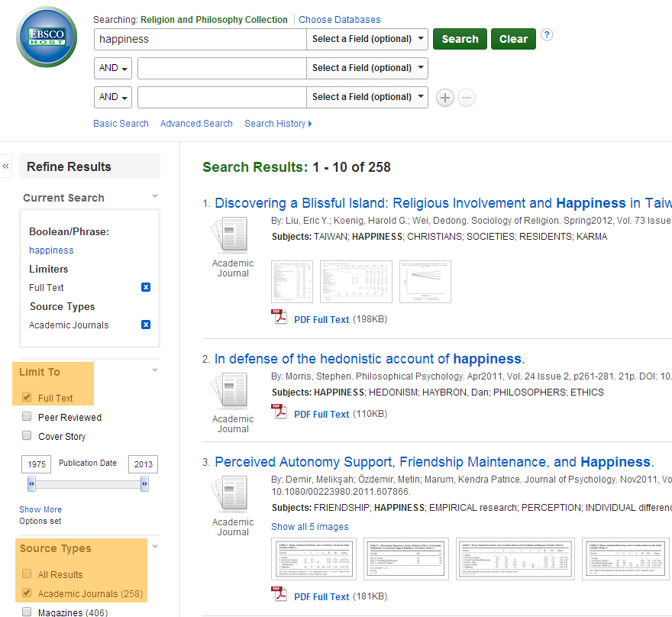This screenshot has height=617, width=672.
Task: Enable the Cover Story checkbox
Action: [27, 436]
